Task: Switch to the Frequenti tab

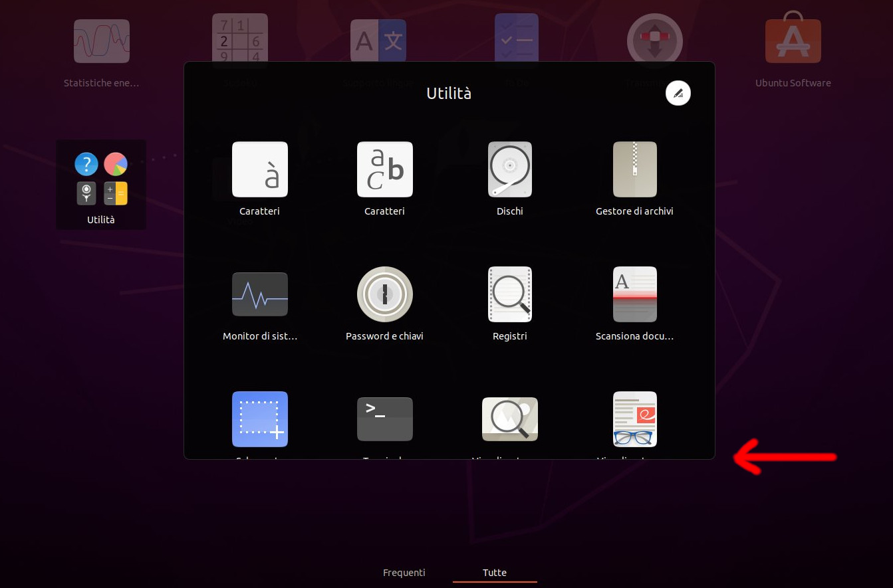Action: 404,573
